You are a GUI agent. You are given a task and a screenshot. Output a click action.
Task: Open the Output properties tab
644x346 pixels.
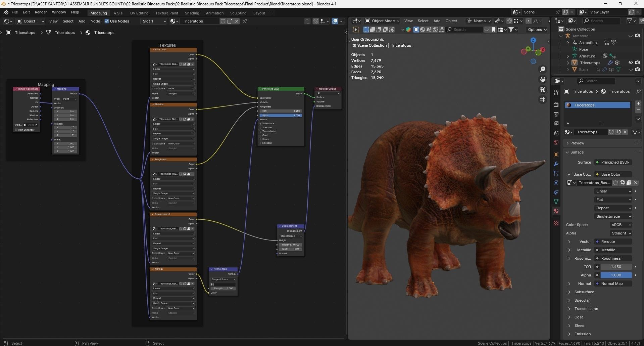click(x=556, y=114)
